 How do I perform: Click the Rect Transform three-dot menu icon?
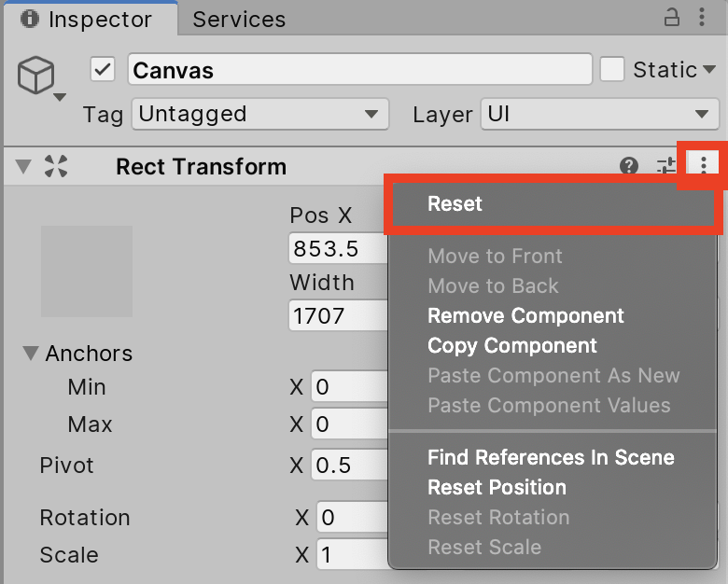pos(703,166)
